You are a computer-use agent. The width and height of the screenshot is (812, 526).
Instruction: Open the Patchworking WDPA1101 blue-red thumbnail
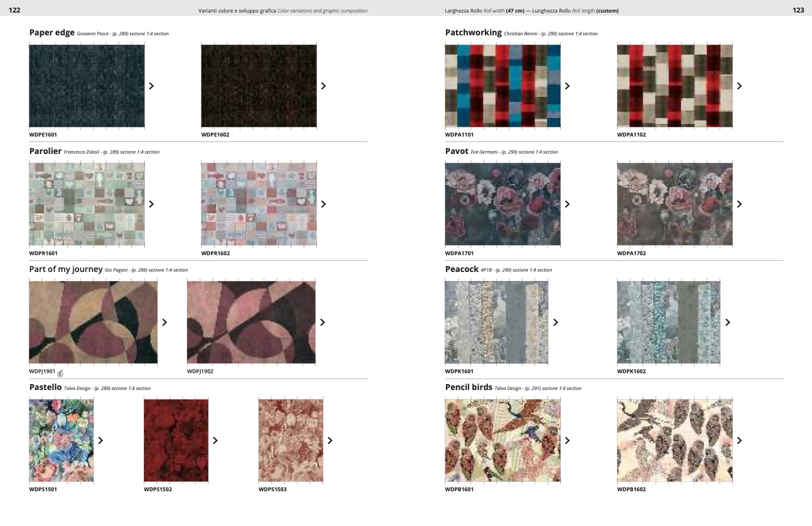pyautogui.click(x=502, y=86)
